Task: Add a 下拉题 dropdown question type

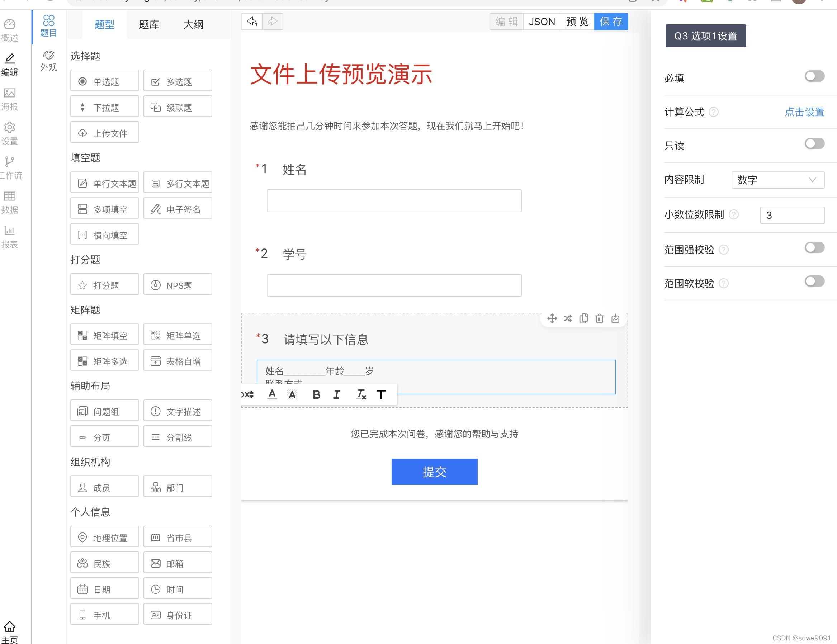Action: pyautogui.click(x=105, y=107)
